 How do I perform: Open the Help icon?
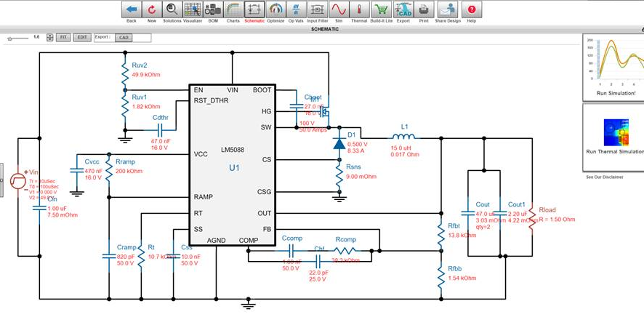coord(472,10)
